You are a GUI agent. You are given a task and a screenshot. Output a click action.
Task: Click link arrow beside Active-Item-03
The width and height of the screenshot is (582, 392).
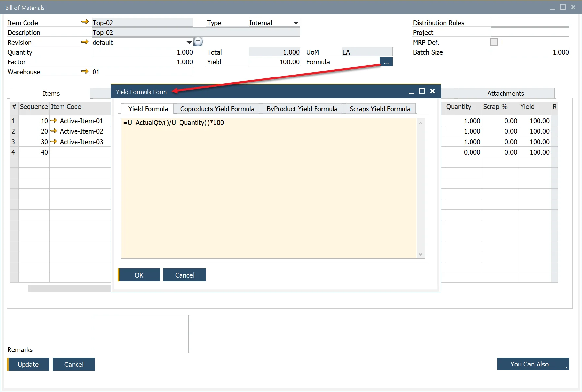pos(54,142)
